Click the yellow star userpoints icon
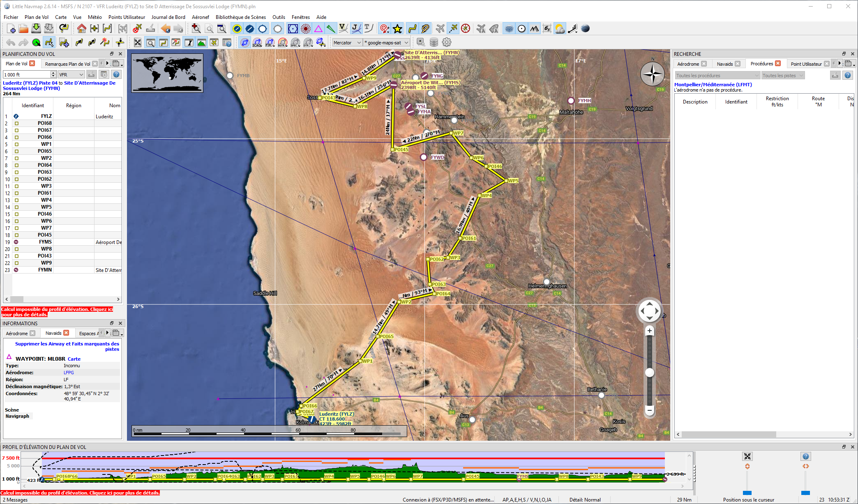This screenshot has height=504, width=858. click(x=397, y=29)
